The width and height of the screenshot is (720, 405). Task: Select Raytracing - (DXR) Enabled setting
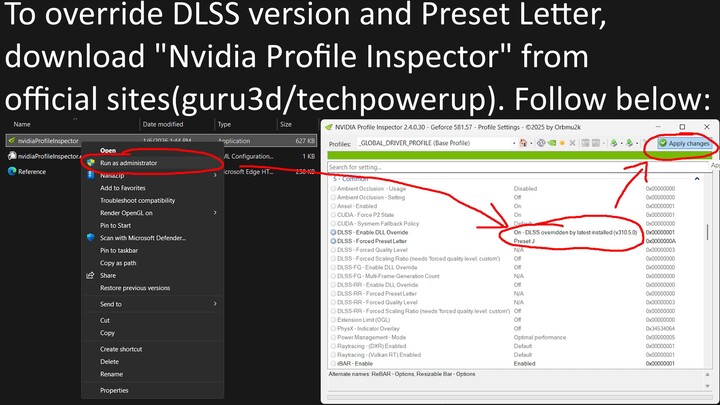[x=371, y=346]
